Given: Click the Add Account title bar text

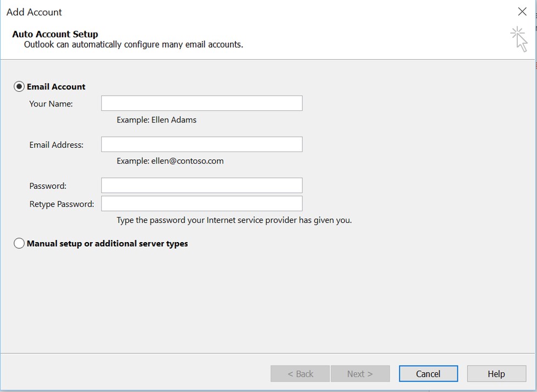Looking at the screenshot, I should tap(34, 12).
